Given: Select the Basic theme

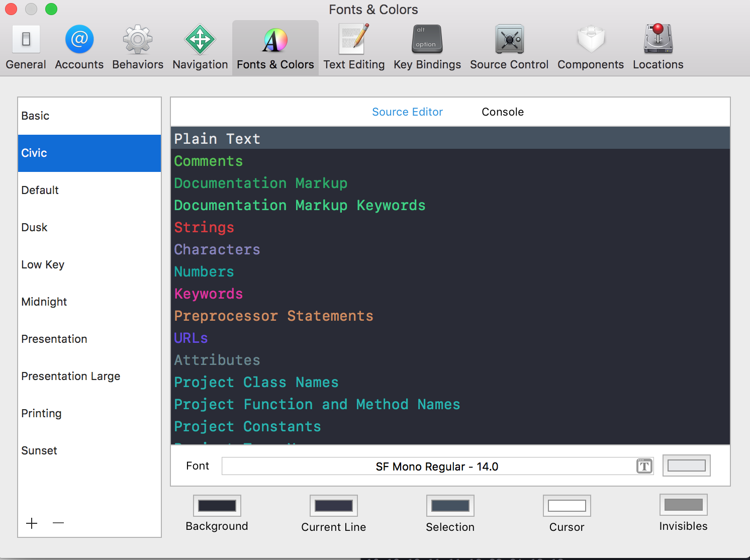Looking at the screenshot, I should [x=89, y=116].
